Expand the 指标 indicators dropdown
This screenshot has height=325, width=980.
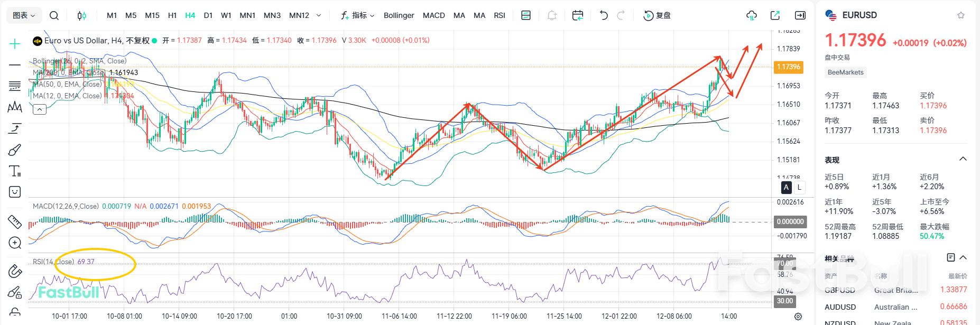(x=358, y=16)
